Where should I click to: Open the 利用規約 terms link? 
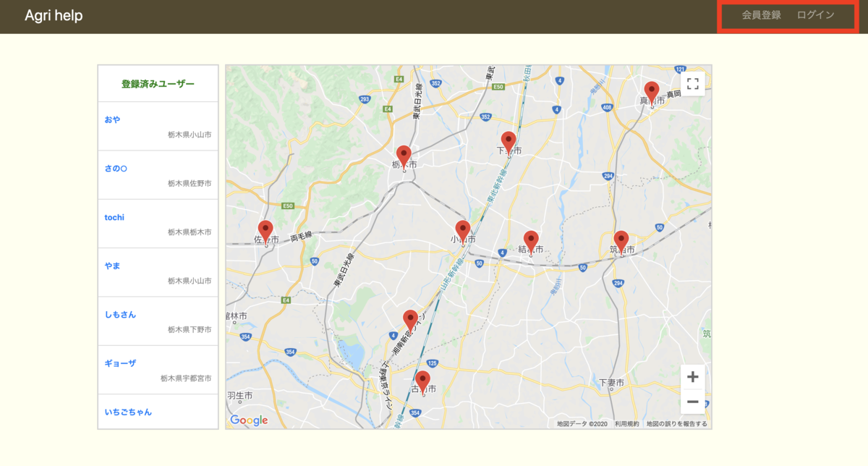(626, 424)
